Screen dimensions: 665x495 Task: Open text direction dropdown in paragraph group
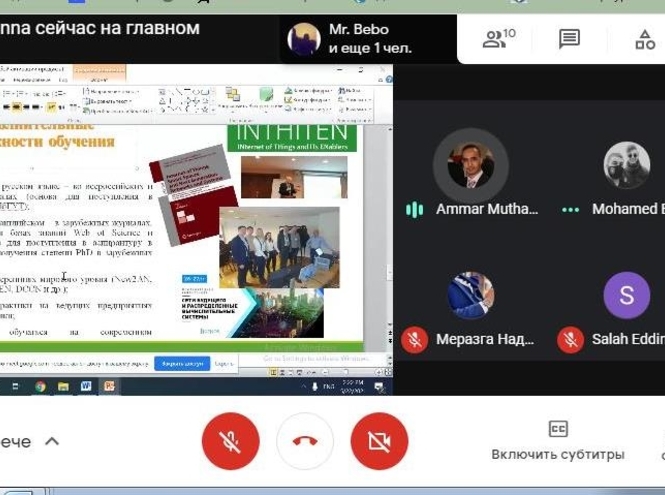[x=111, y=91]
